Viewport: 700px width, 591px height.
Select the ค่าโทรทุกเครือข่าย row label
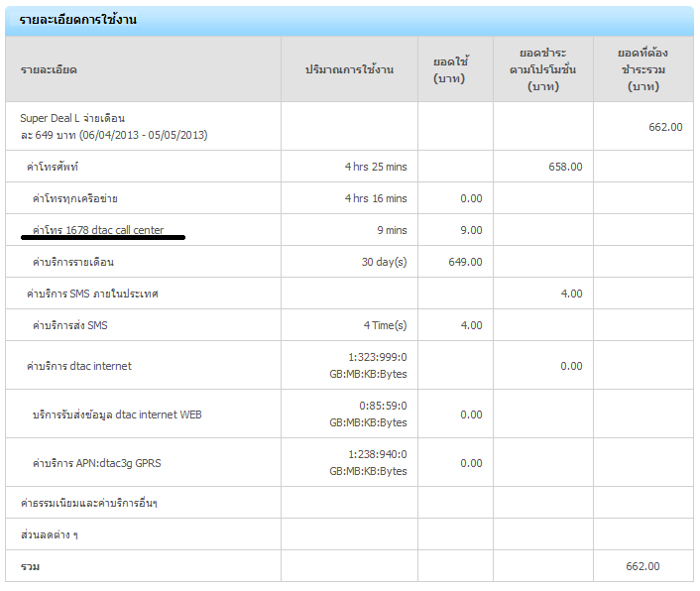click(x=75, y=198)
